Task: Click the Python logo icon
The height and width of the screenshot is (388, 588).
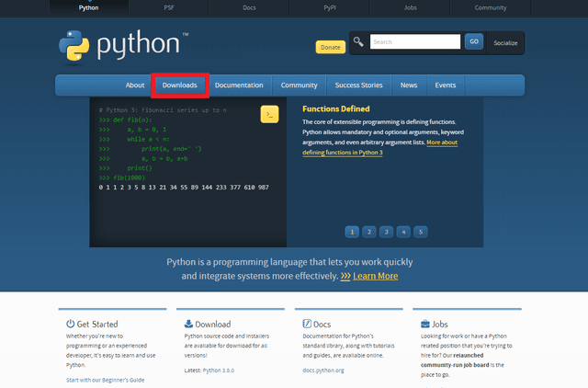Action: (74, 45)
